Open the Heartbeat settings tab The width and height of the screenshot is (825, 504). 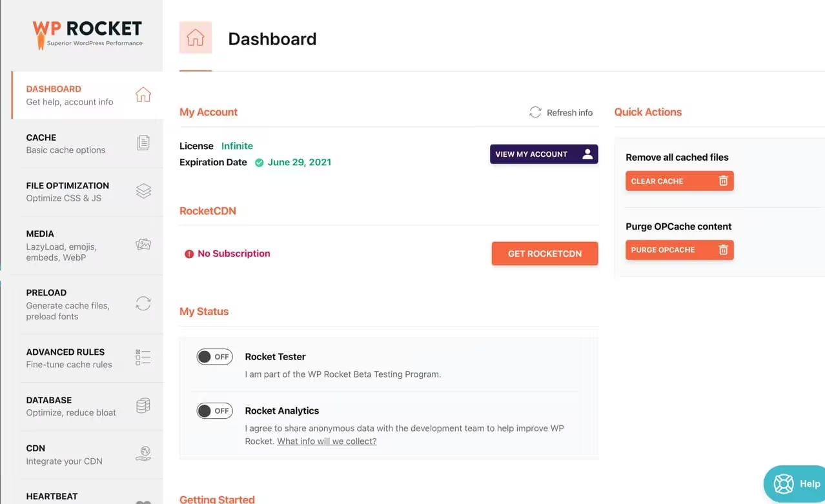pos(52,496)
